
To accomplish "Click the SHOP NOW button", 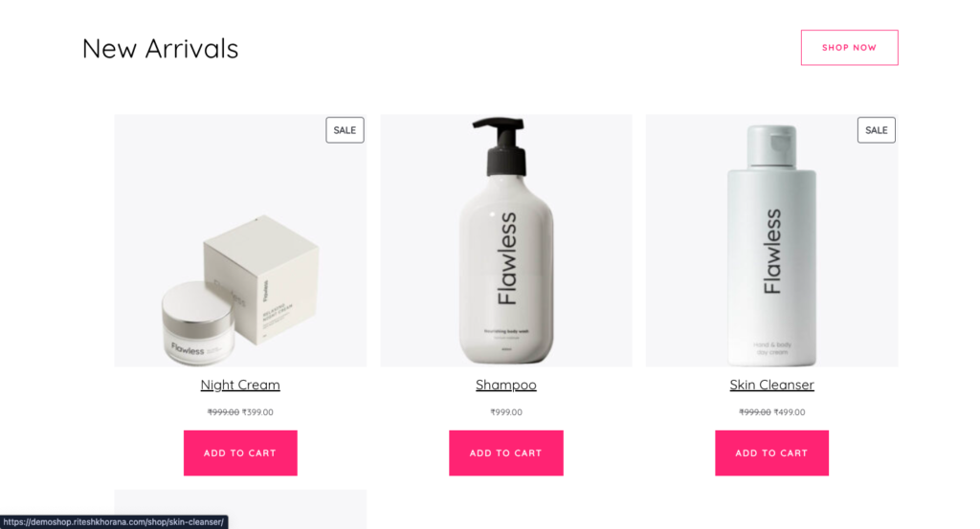I will (x=850, y=48).
